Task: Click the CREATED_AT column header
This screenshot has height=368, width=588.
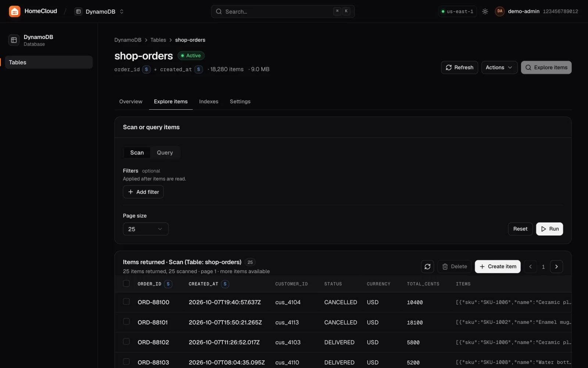Action: click(x=204, y=284)
